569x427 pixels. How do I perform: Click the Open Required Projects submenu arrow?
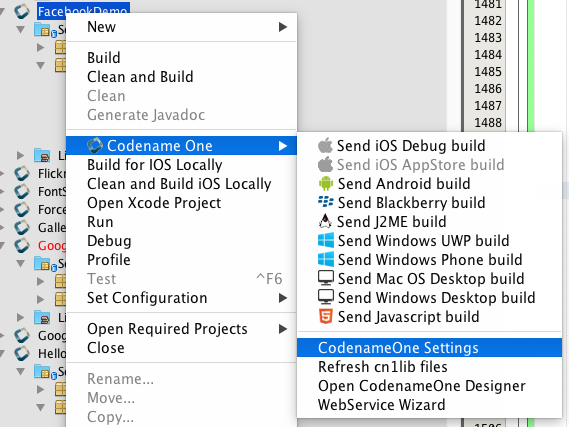(x=283, y=329)
